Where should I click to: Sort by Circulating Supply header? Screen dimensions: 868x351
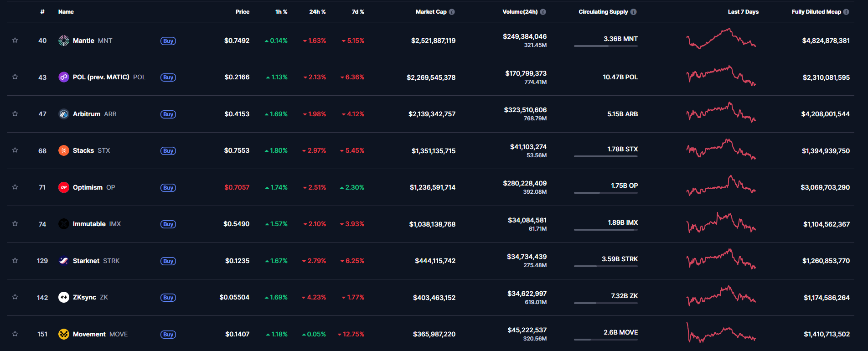pos(603,12)
